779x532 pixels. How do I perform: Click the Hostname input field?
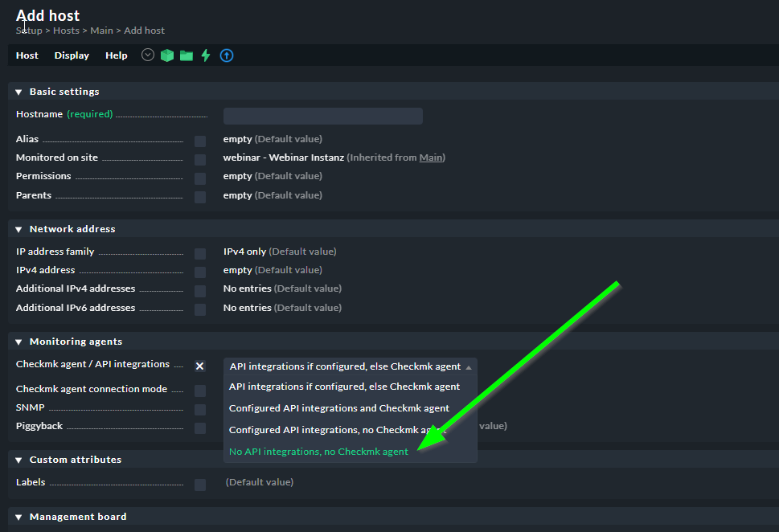[322, 116]
